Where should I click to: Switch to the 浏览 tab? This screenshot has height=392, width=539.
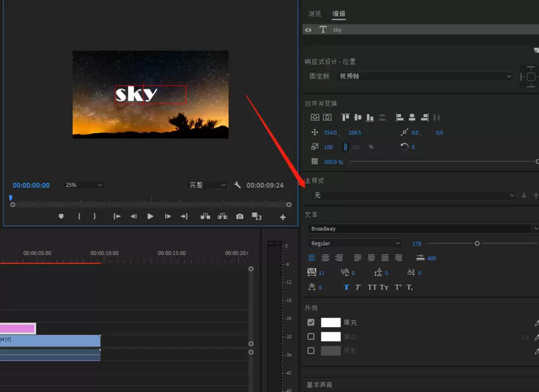point(315,14)
